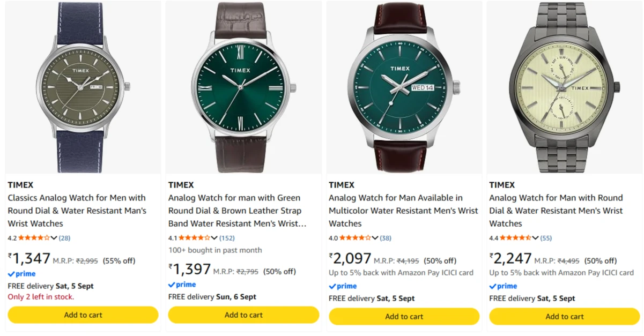Viewport: 644px width, 336px height.
Task: Add the ₹1,347 Timex watch to cart
Action: click(83, 315)
